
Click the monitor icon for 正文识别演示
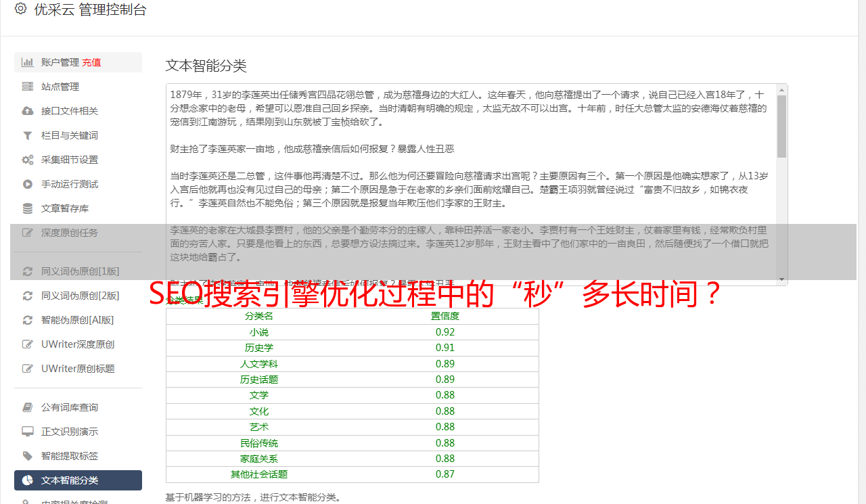(x=28, y=432)
